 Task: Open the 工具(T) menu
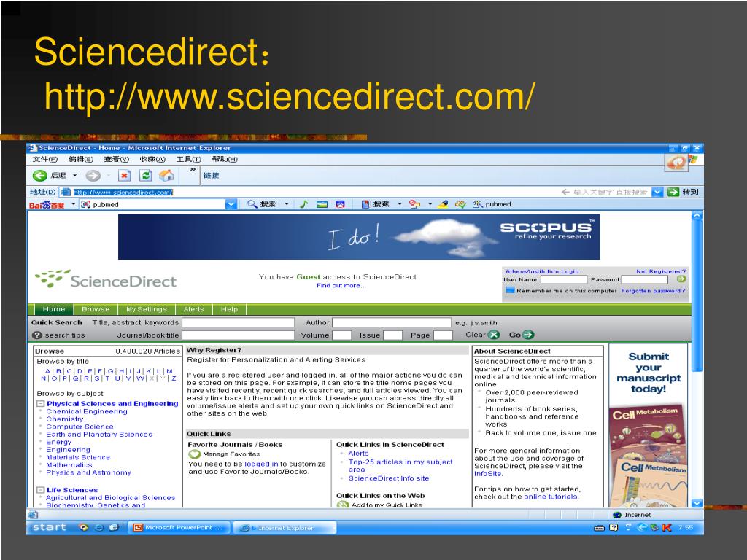coord(189,159)
